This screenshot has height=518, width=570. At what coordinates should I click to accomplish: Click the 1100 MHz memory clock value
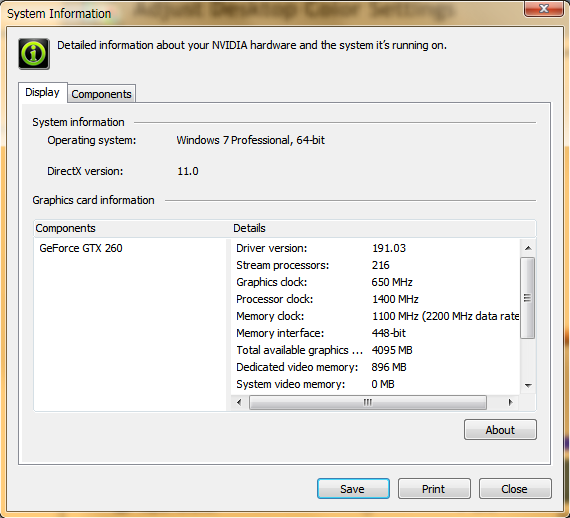click(x=446, y=316)
